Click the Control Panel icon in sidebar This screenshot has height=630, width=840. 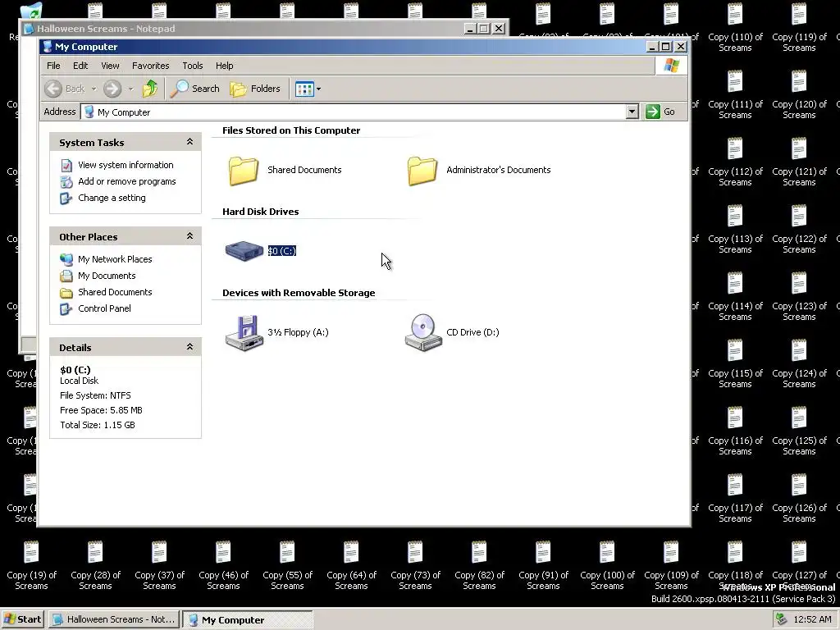[x=66, y=309]
